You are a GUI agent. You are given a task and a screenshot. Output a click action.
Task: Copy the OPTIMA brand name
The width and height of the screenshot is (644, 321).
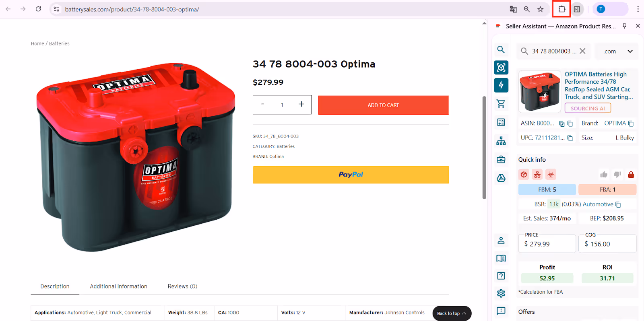[631, 124]
